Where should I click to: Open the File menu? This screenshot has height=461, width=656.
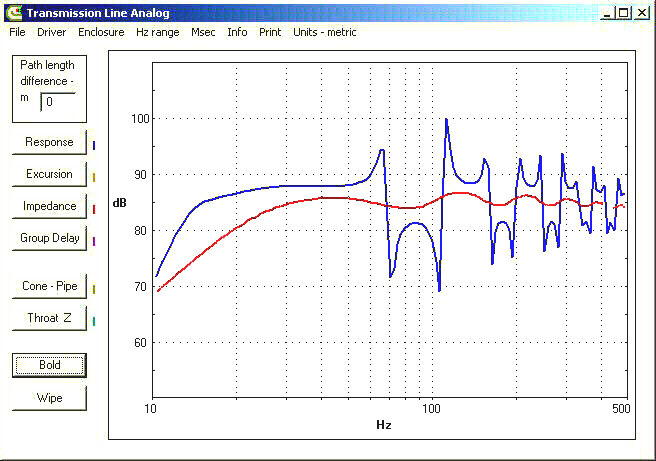17,32
